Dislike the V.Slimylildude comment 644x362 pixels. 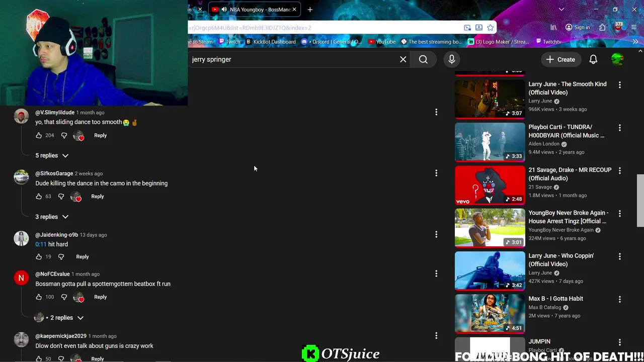click(x=64, y=135)
